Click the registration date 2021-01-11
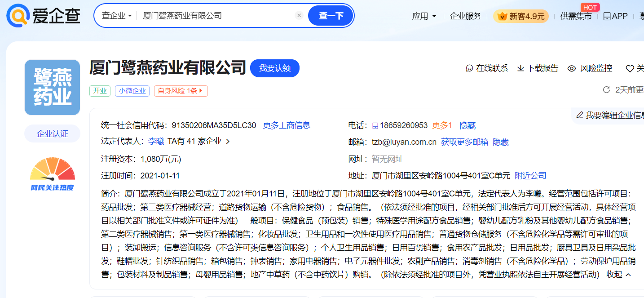Image resolution: width=644 pixels, height=298 pixels. (160, 176)
